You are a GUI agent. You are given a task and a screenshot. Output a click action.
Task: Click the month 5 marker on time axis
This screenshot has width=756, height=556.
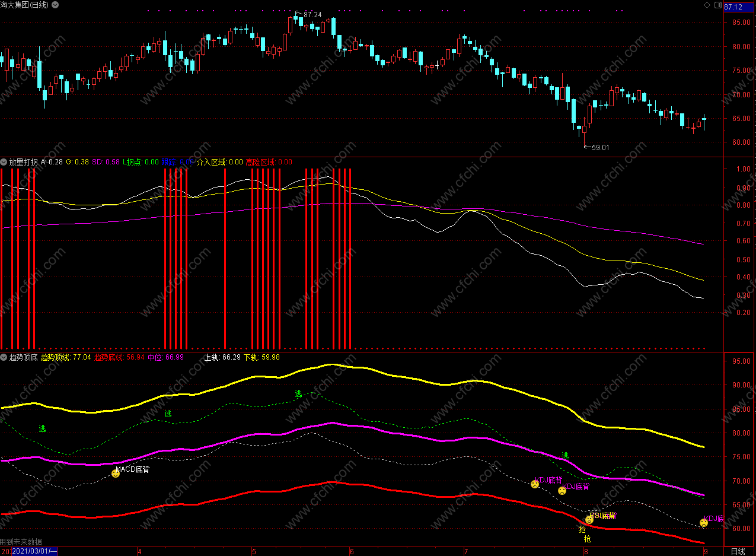click(x=255, y=551)
